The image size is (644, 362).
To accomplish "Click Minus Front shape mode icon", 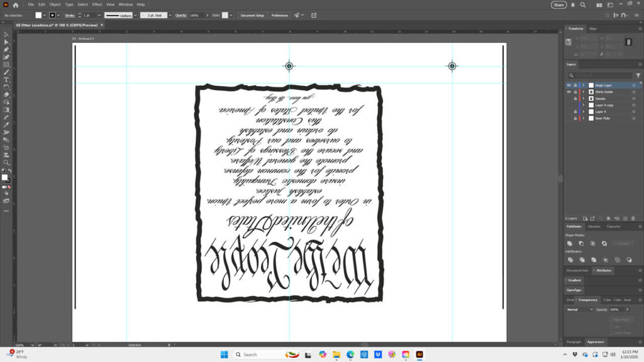I will tap(581, 243).
